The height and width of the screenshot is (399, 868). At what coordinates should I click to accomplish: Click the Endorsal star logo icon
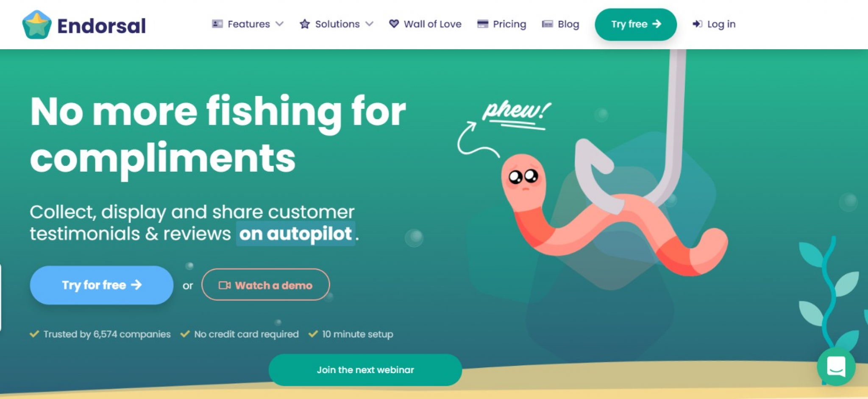coord(37,25)
